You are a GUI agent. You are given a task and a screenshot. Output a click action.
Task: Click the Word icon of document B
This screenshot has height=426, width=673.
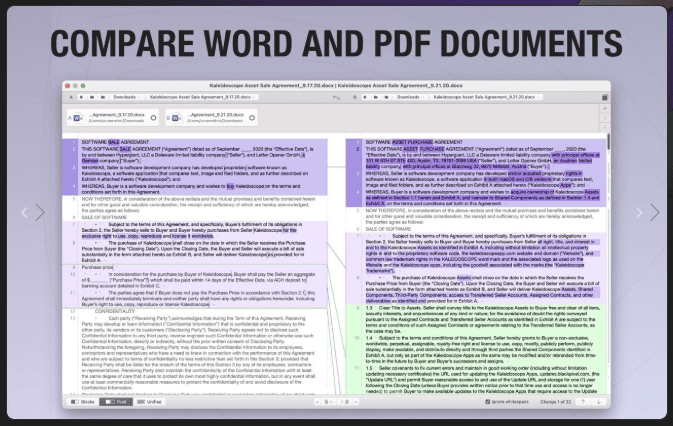[x=177, y=118]
